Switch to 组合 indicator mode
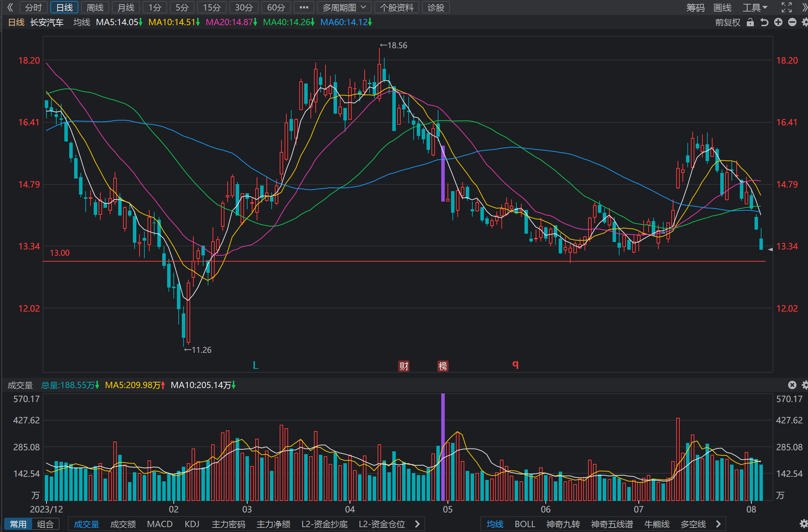 (x=45, y=524)
